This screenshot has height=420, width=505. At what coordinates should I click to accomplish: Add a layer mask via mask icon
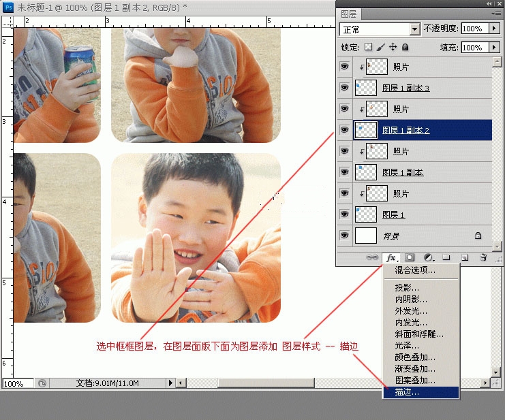410,257
